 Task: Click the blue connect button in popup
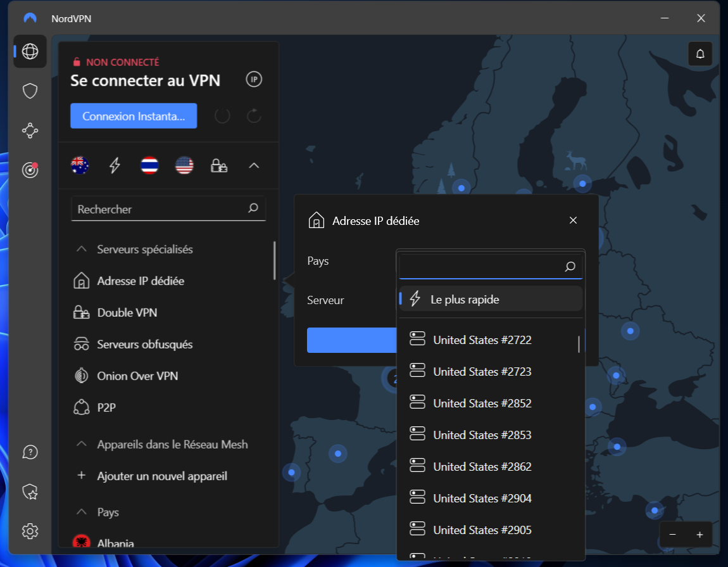coord(351,340)
